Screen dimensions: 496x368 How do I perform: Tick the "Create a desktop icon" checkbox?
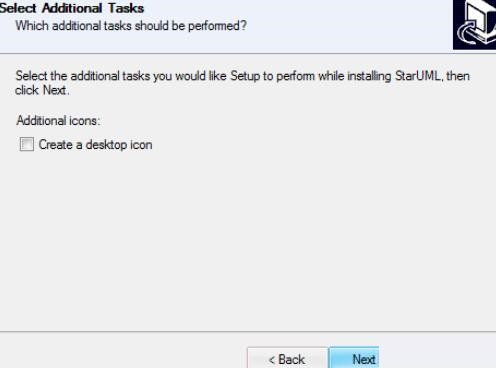tap(27, 144)
